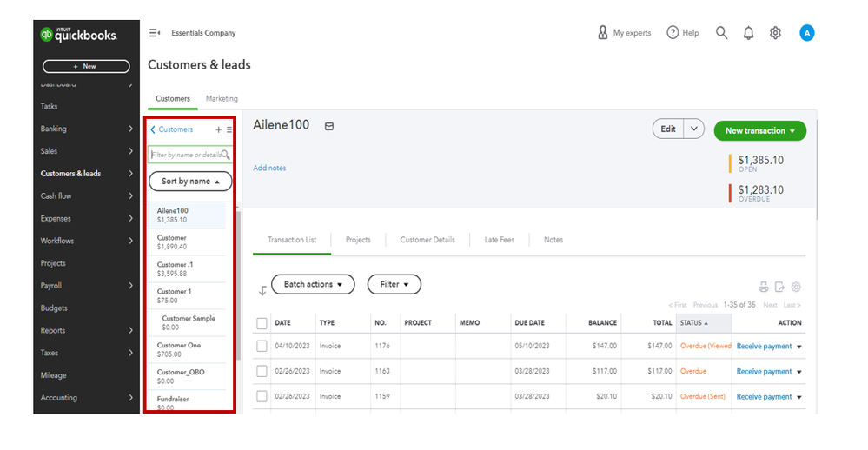Click the Edit button

[668, 129]
